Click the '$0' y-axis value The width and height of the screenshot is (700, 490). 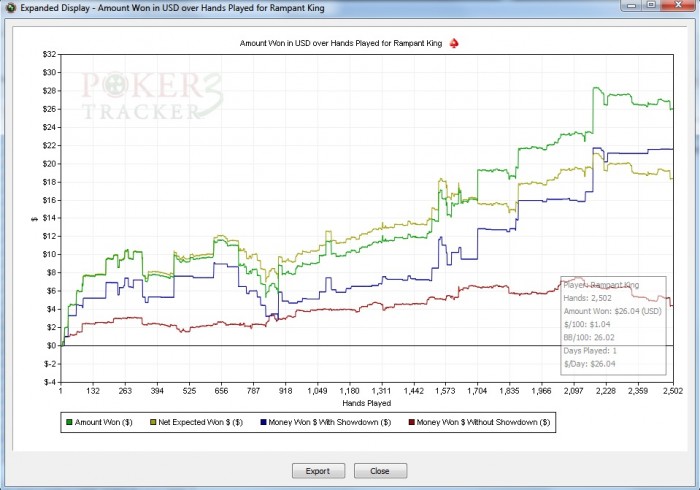click(x=51, y=345)
